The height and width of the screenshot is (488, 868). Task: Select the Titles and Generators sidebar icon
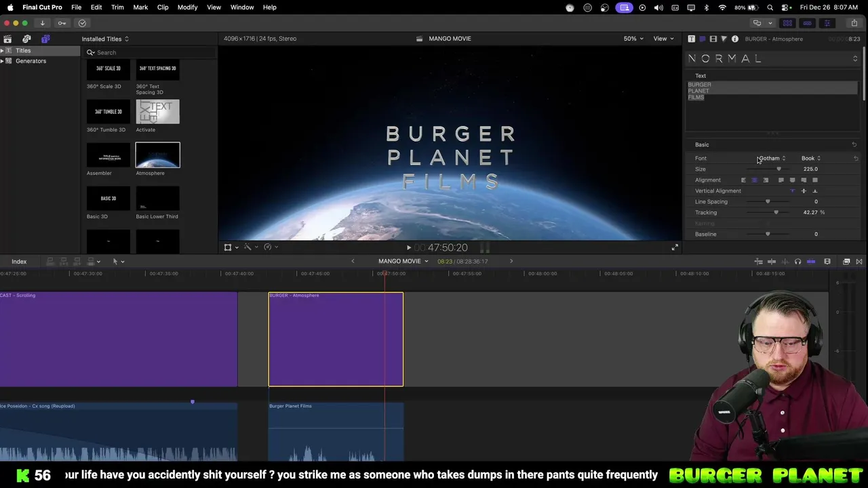point(45,39)
